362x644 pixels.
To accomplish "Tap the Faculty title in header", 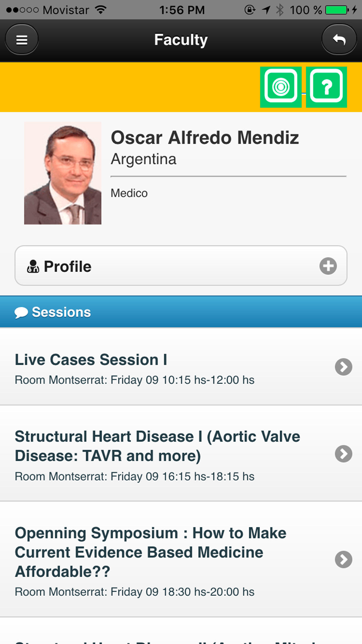I will click(181, 39).
